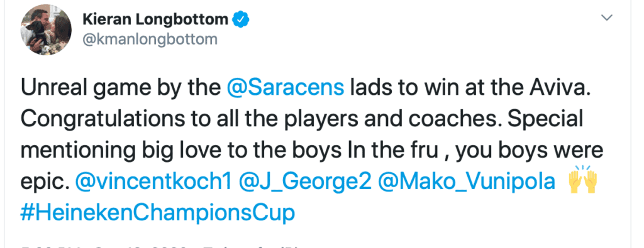Click the partially visible timestamp line
The width and height of the screenshot is (644, 248).
tap(160, 247)
